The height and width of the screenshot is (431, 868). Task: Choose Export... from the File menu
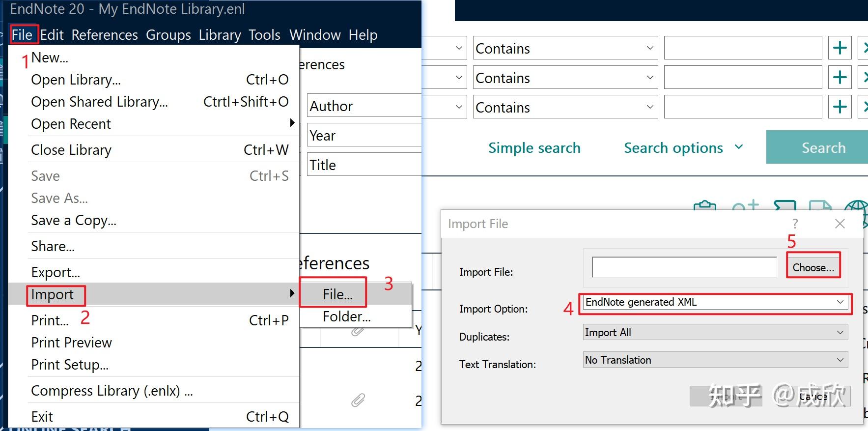point(55,272)
